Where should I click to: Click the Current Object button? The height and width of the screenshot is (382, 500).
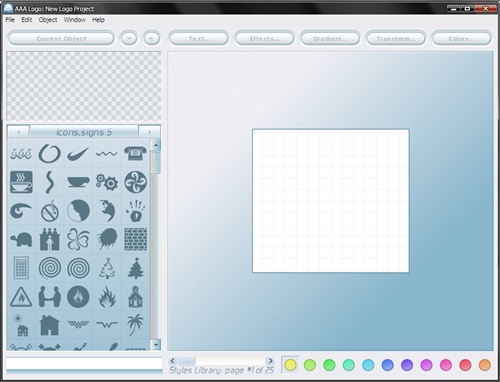pyautogui.click(x=61, y=38)
